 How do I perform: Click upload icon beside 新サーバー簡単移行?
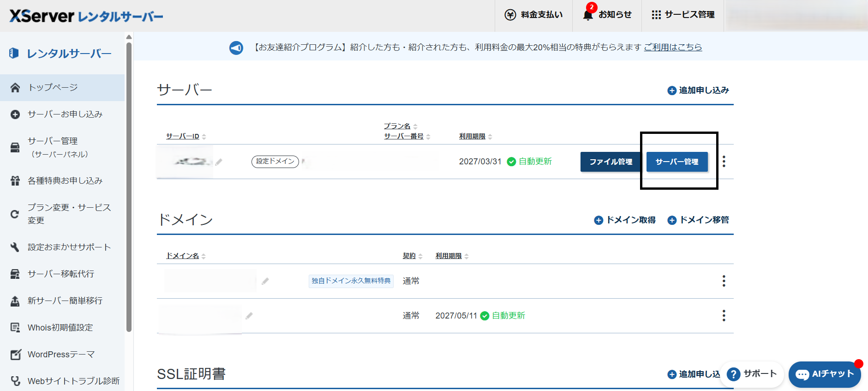15,301
